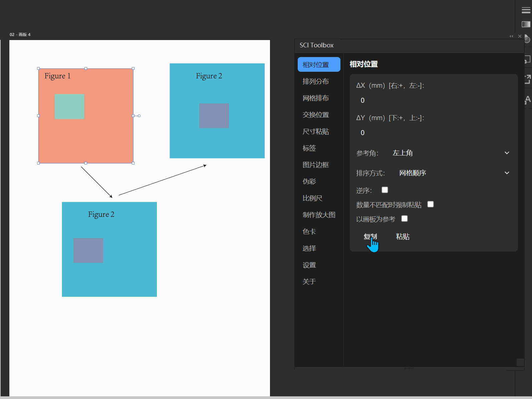
Task: Open the Asset Export panel icon
Action: 528,79
